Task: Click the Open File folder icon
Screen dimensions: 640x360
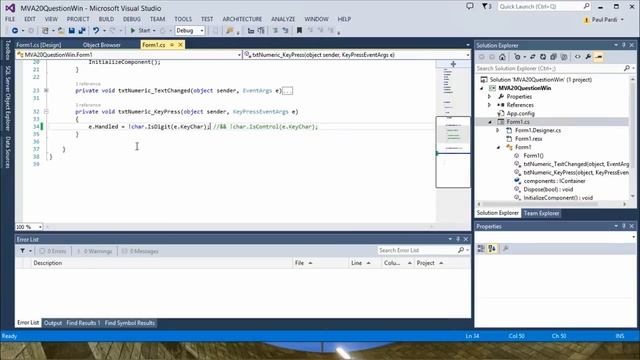Action: [x=61, y=31]
